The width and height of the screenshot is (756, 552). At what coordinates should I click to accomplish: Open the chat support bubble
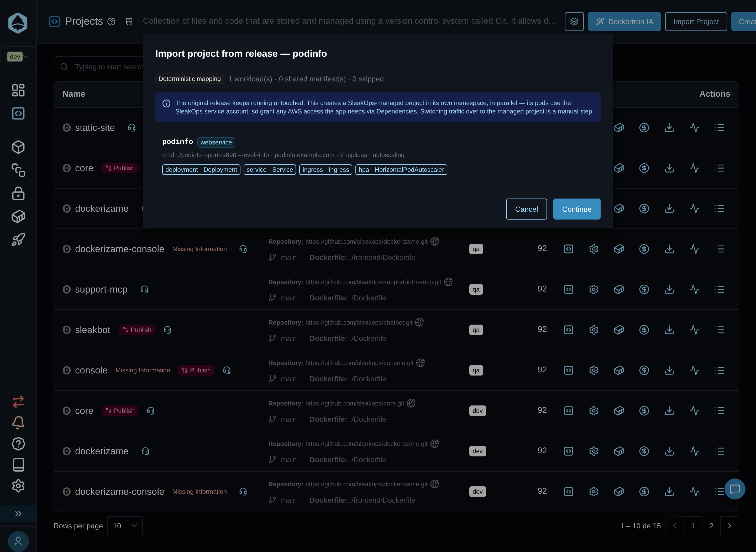point(735,489)
